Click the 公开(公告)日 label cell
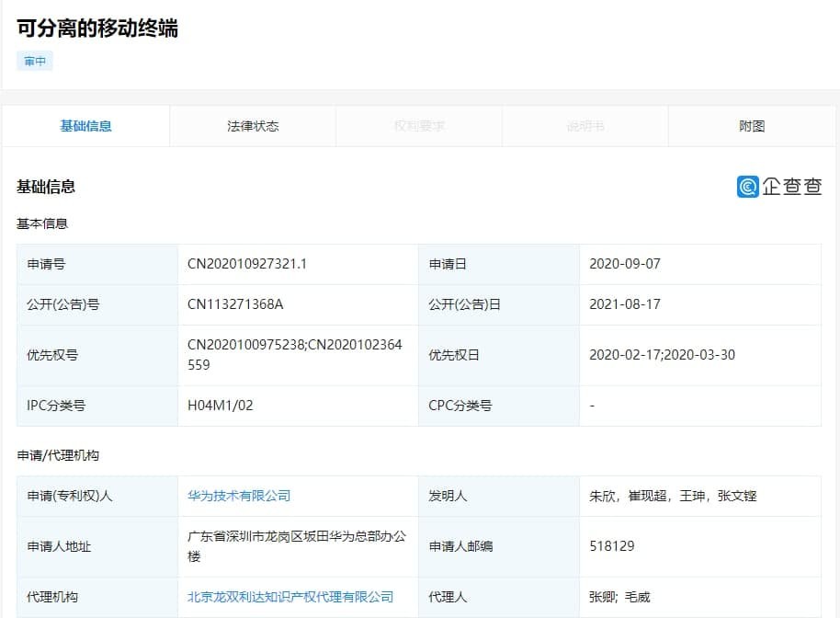 pos(499,304)
